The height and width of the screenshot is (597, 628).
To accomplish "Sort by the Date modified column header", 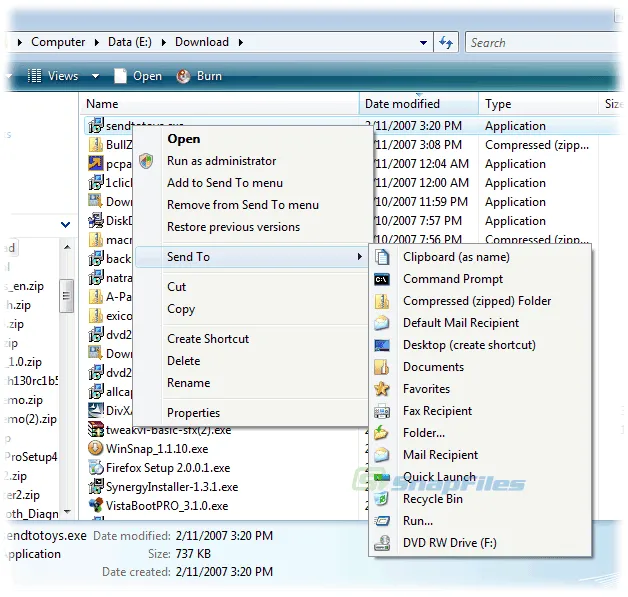I will 419,104.
